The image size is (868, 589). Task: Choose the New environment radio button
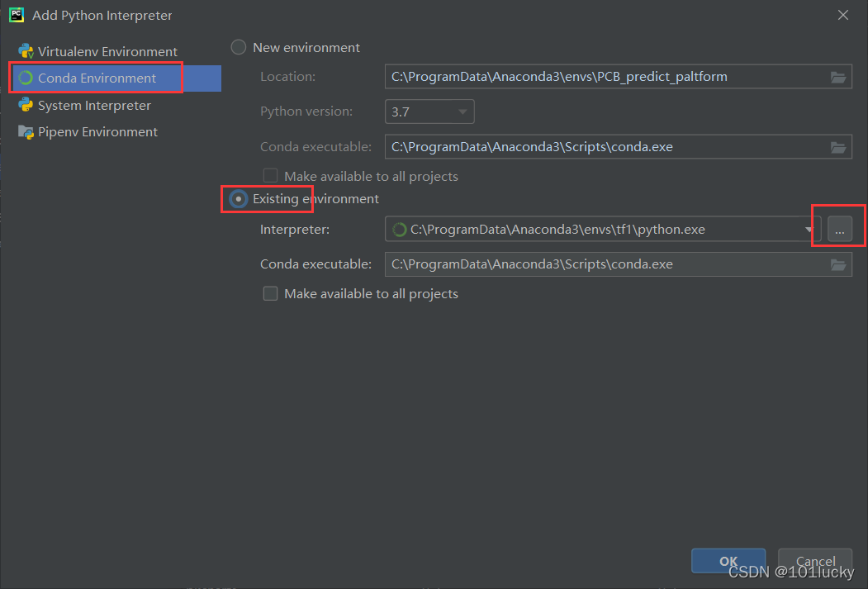(239, 48)
